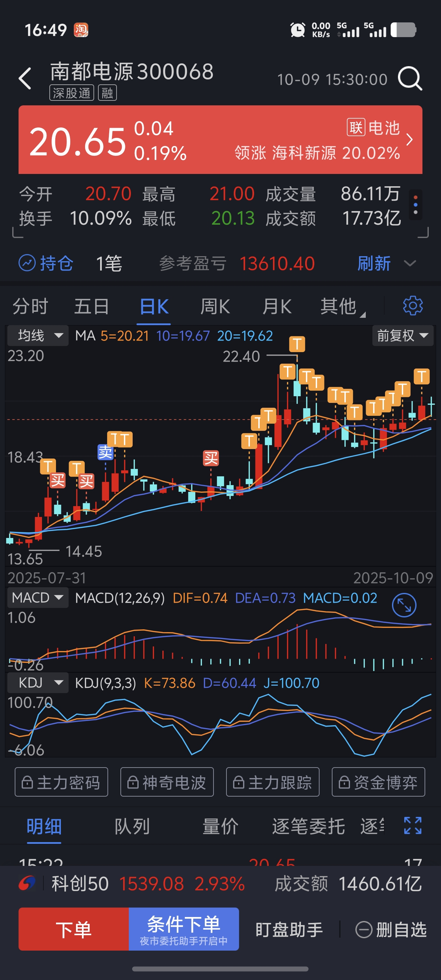Open locked 主力跟踪 indicator
The image size is (441, 980).
coord(273,782)
